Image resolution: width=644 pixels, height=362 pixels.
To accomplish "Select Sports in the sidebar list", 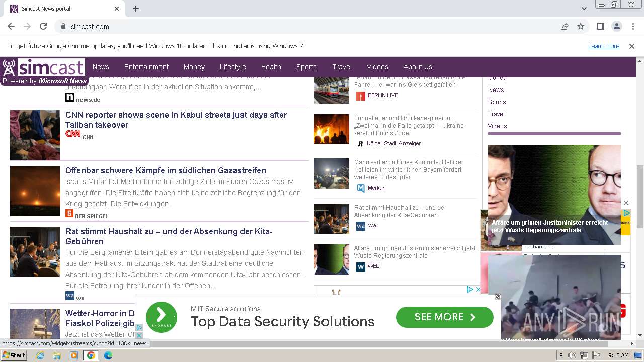I will click(x=497, y=102).
